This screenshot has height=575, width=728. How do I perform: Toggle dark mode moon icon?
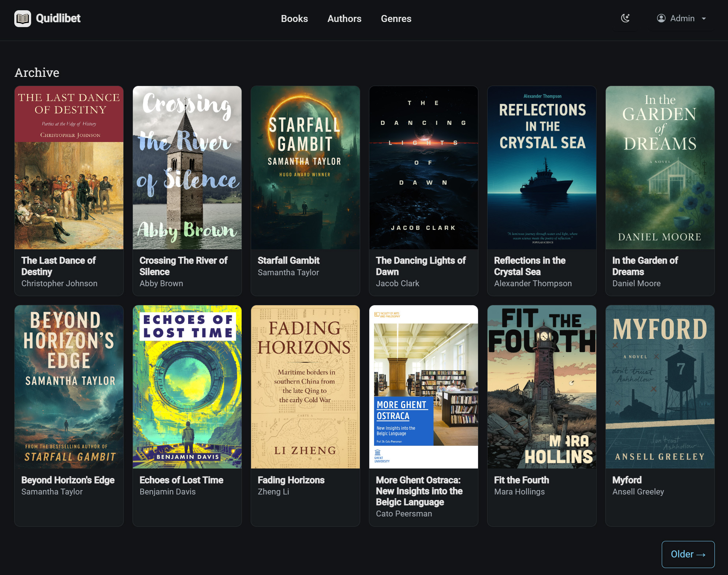coord(626,18)
